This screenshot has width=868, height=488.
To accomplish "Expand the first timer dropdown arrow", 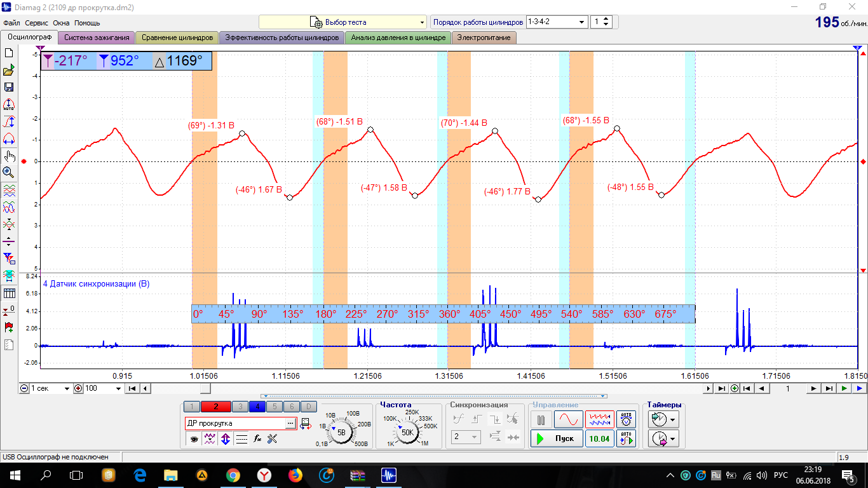I will (672, 420).
